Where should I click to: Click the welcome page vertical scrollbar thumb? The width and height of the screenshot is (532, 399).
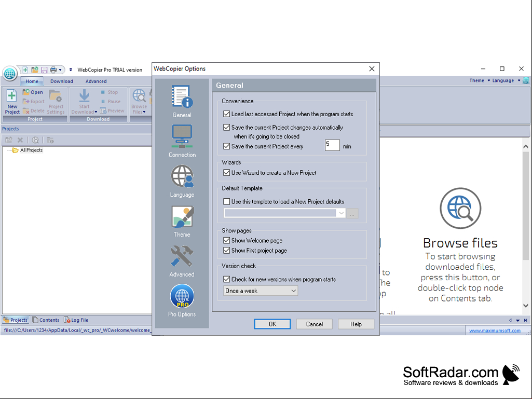coord(526,207)
